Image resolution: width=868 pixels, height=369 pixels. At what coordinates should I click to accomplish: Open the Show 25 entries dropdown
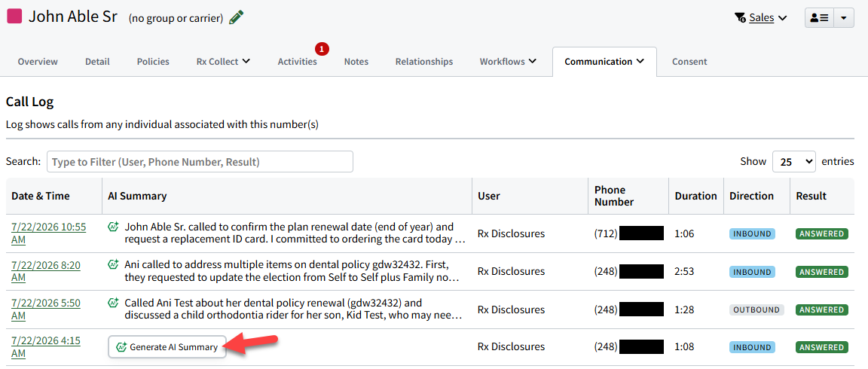pos(794,162)
